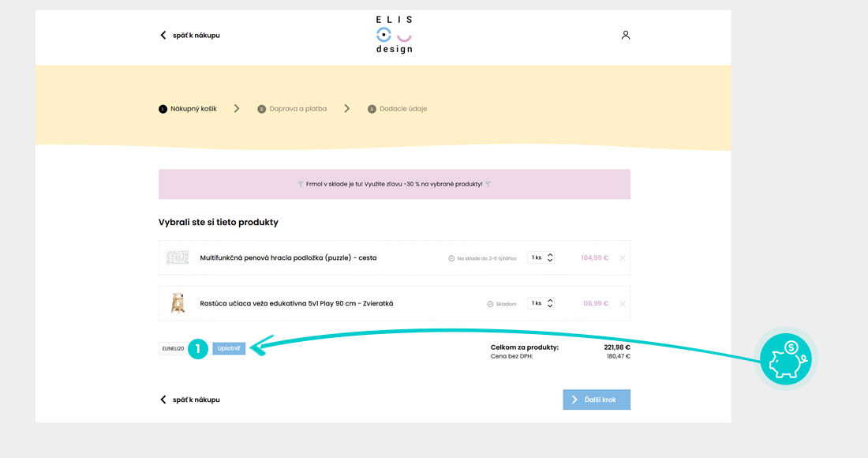Click the stock status icon for 'Skladom'
868x458 pixels.
tap(490, 304)
